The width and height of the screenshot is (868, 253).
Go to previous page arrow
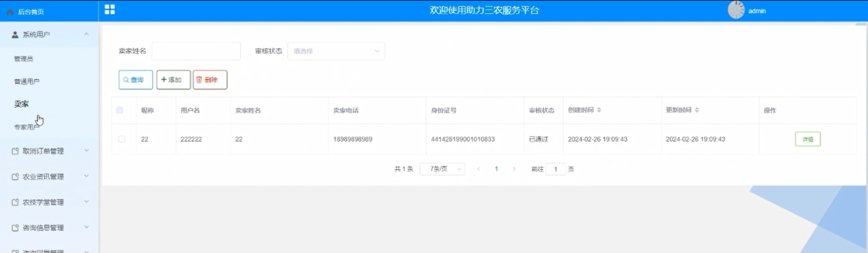pos(479,169)
